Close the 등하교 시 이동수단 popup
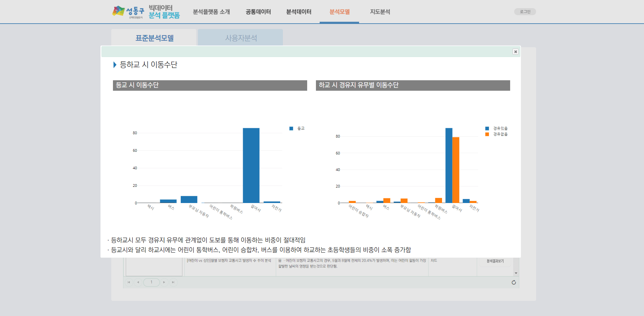The width and height of the screenshot is (644, 316). 515,52
